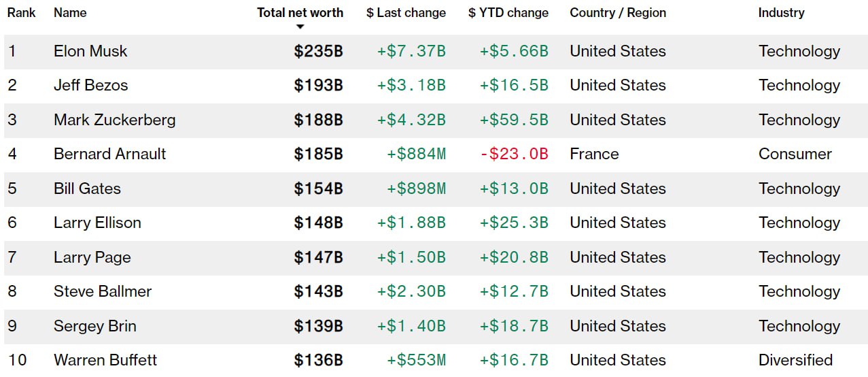Open Elon Musk's profile link
The image size is (868, 377).
click(x=90, y=51)
